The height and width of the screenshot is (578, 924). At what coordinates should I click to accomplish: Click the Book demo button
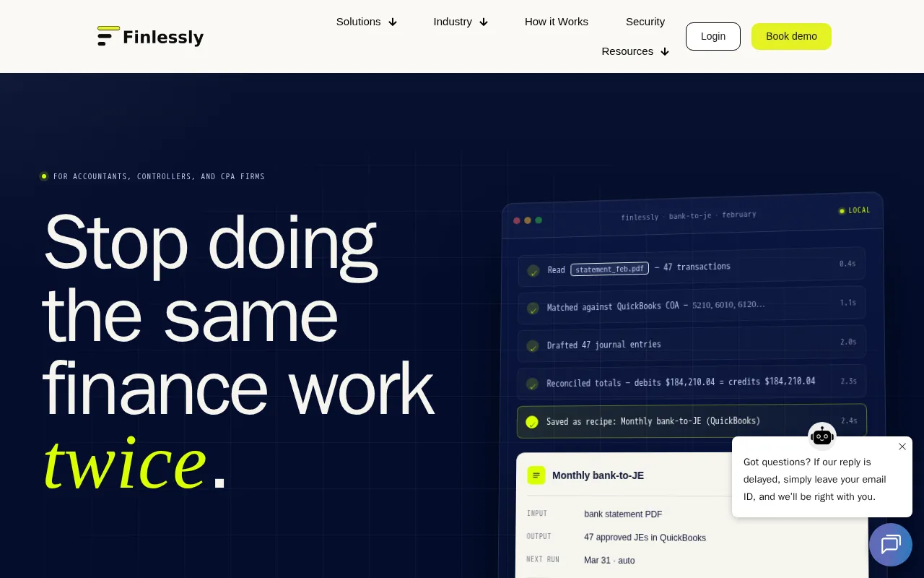point(791,36)
